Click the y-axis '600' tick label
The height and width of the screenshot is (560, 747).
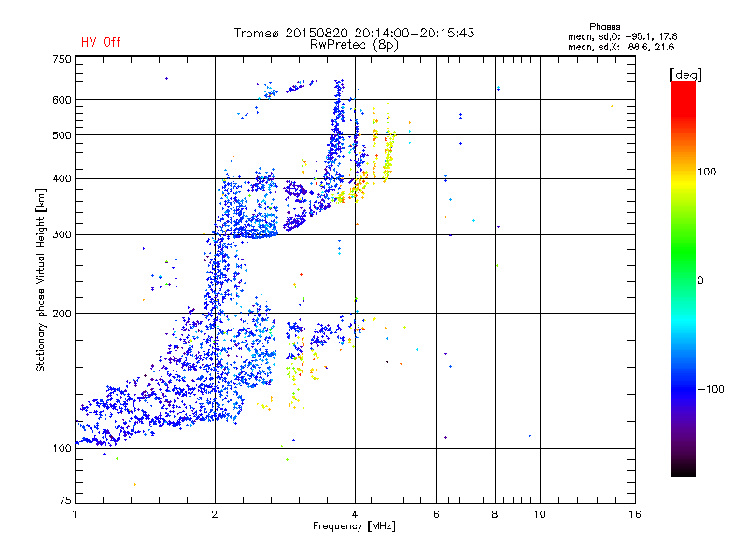point(62,100)
